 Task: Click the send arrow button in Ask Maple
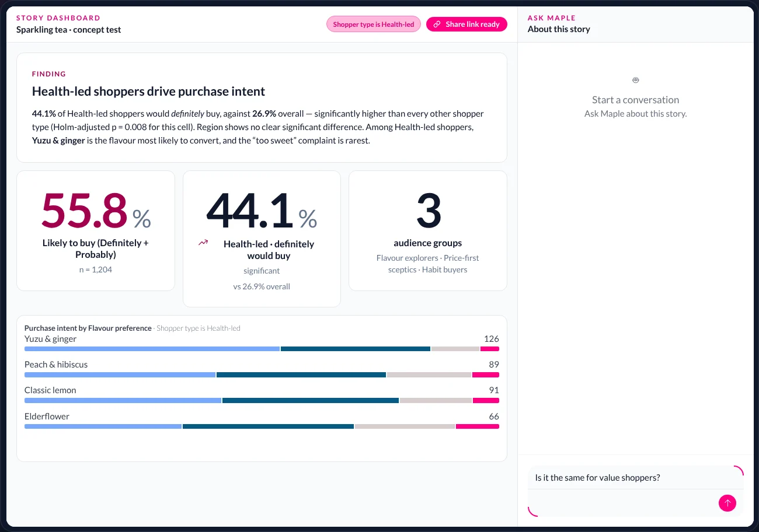pyautogui.click(x=727, y=503)
